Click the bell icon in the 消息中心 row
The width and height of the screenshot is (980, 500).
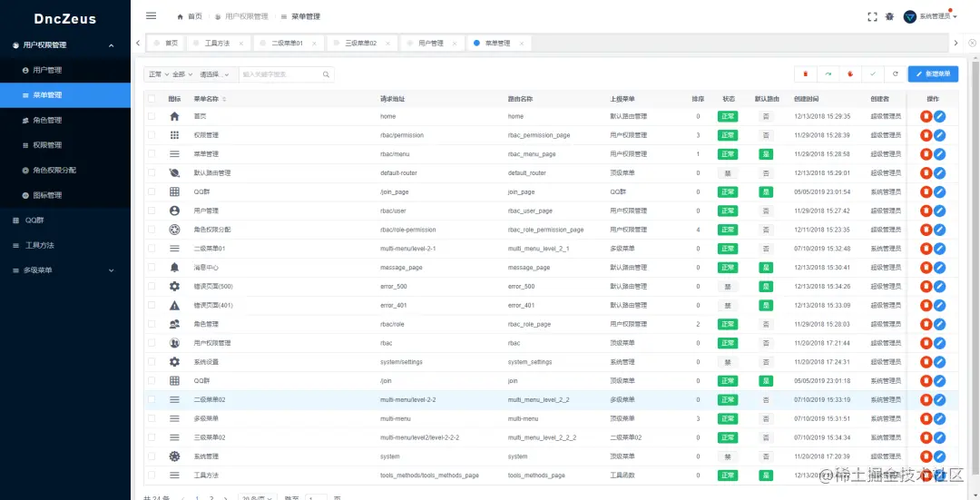click(x=174, y=268)
